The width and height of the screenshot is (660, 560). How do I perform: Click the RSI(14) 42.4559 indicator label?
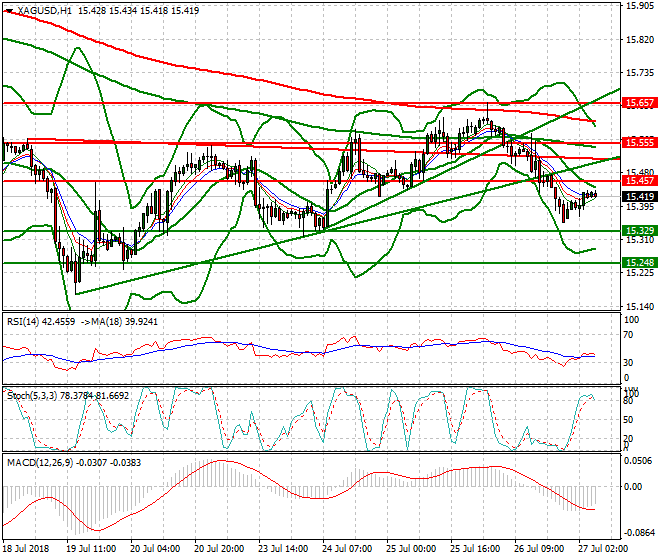point(41,322)
